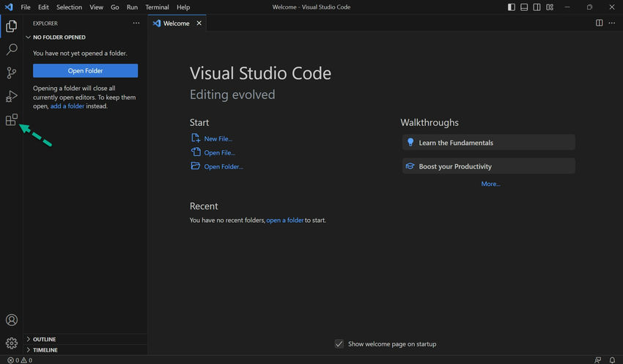
Task: Toggle the panel layout icon in title bar
Action: coord(524,7)
